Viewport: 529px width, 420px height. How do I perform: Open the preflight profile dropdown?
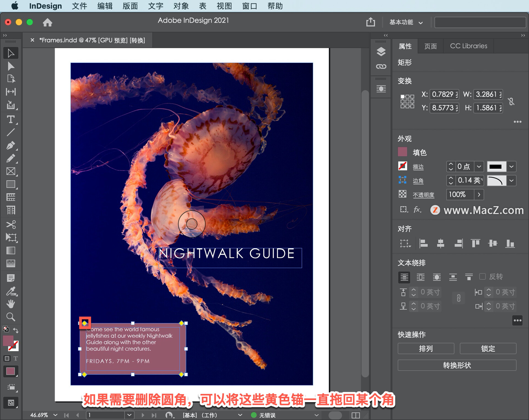pyautogui.click(x=317, y=415)
